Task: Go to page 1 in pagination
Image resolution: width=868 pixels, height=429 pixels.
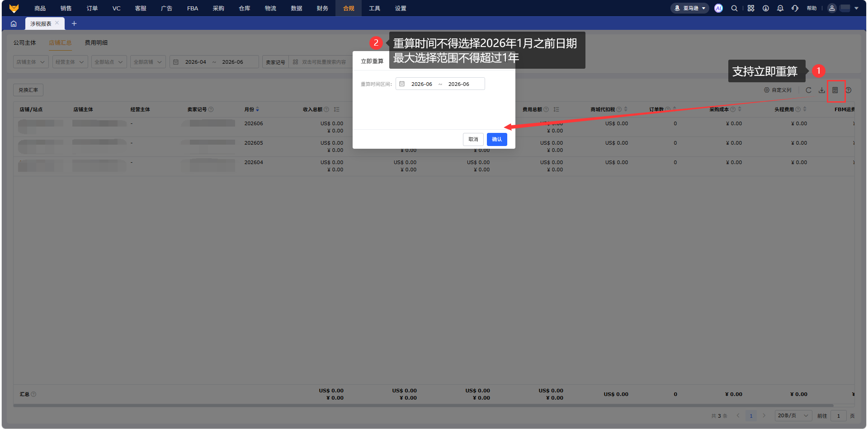Action: tap(751, 415)
